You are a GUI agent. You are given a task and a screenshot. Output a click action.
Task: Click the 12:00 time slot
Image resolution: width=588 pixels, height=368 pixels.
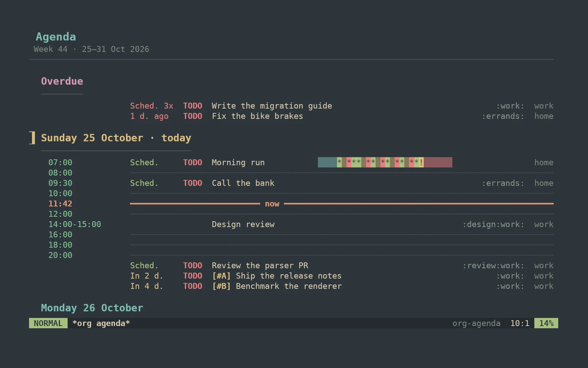pyautogui.click(x=60, y=214)
